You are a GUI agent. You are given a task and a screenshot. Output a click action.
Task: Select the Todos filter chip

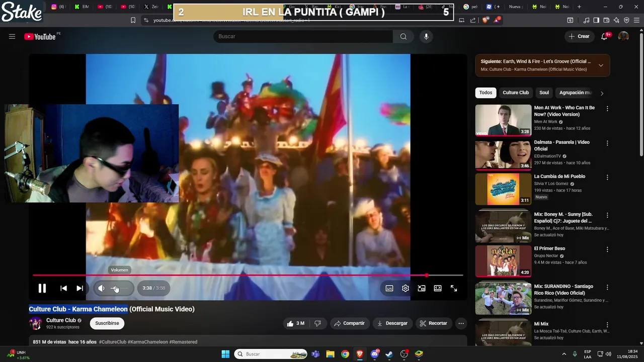tap(486, 93)
